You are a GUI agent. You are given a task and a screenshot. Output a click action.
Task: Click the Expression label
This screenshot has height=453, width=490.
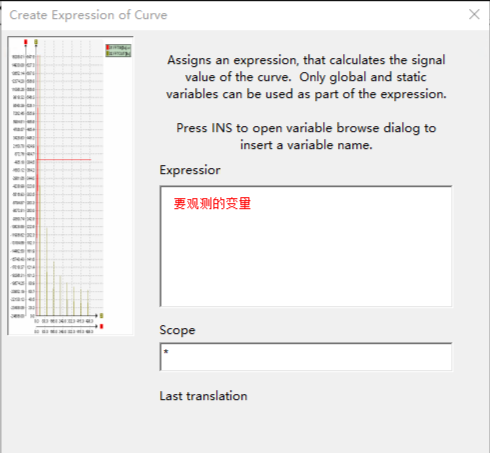coord(190,170)
